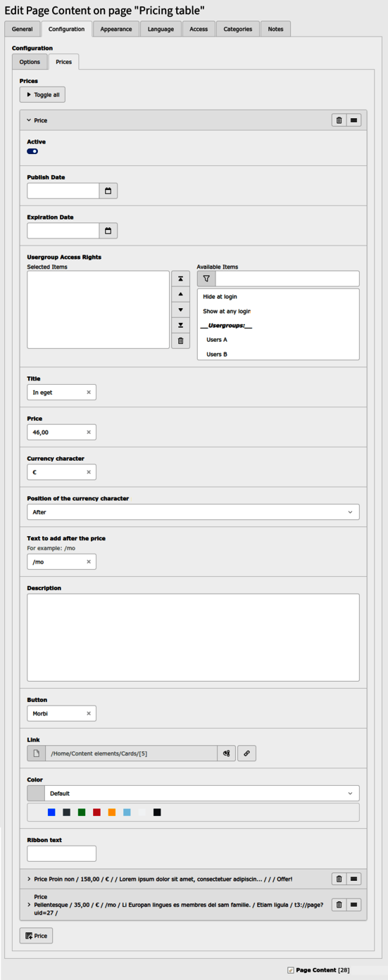The width and height of the screenshot is (388, 980).
Task: Collapse the expanded Price section
Action: 29,120
